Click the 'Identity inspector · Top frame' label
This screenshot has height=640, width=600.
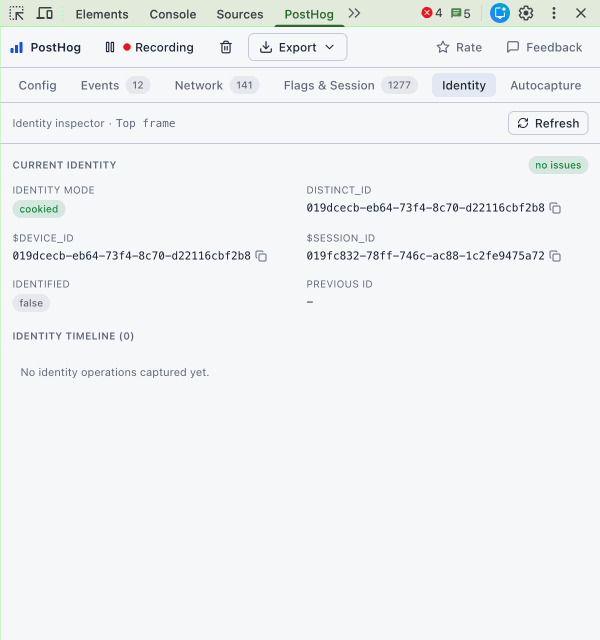click(94, 123)
